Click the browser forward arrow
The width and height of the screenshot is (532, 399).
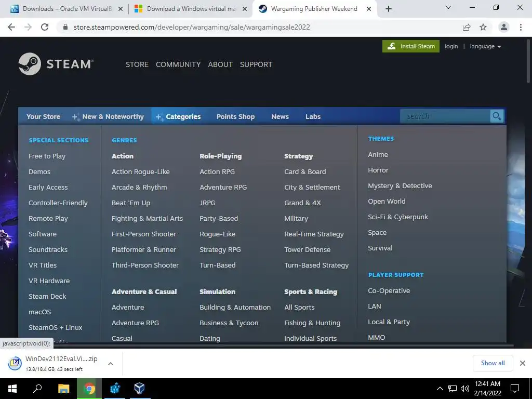[28, 27]
